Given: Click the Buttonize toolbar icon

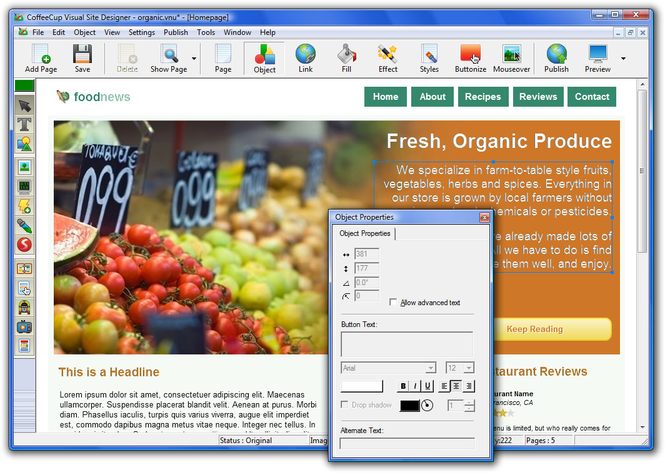Looking at the screenshot, I should click(x=470, y=59).
